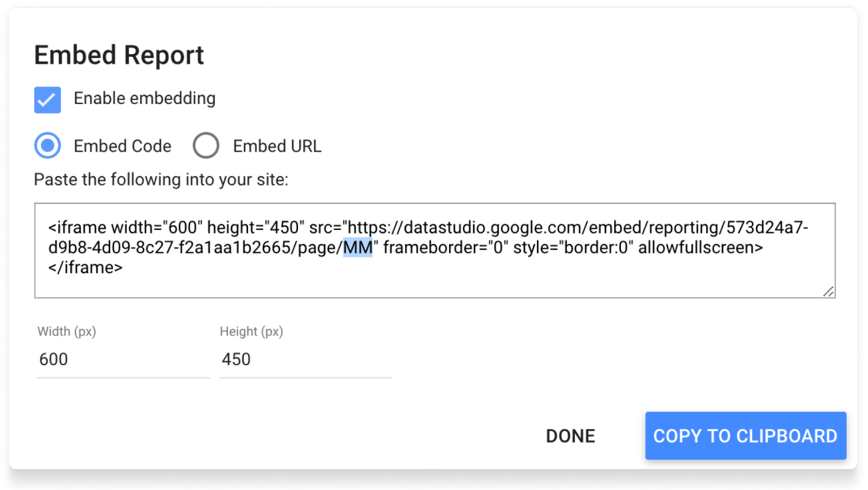Click the 'Paste the following into your site' text
The image size is (868, 490).
coord(161,180)
